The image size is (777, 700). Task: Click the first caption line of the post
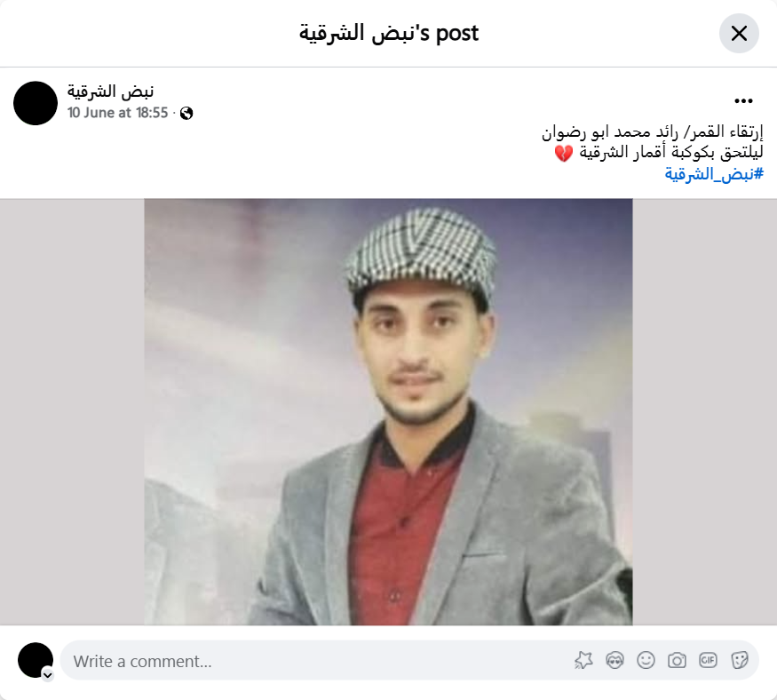pos(652,131)
